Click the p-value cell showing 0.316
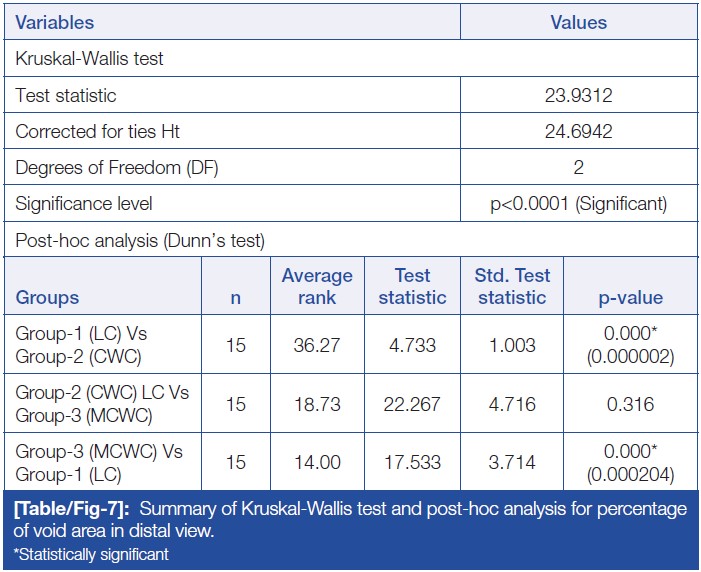Viewport: 701px width, 572px height. tap(631, 404)
